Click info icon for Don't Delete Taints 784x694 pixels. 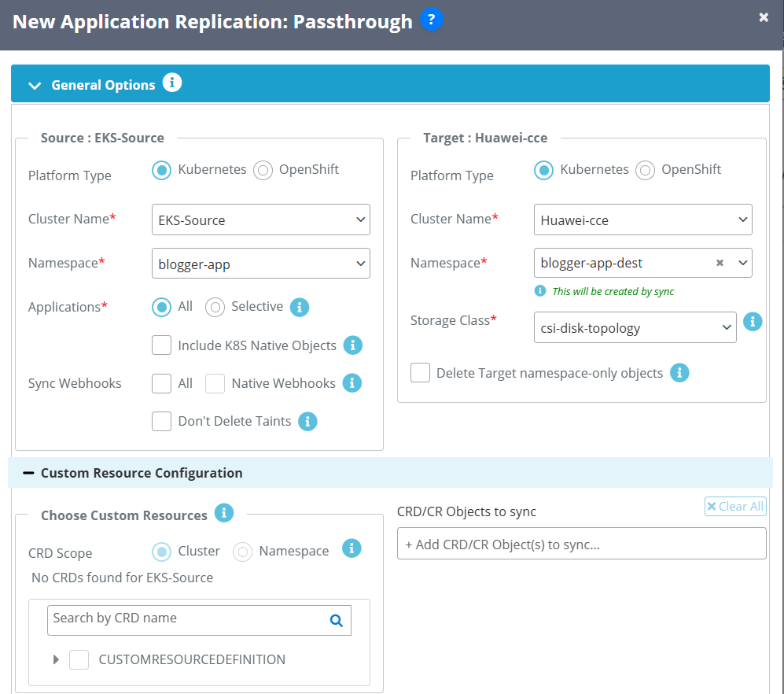point(307,422)
